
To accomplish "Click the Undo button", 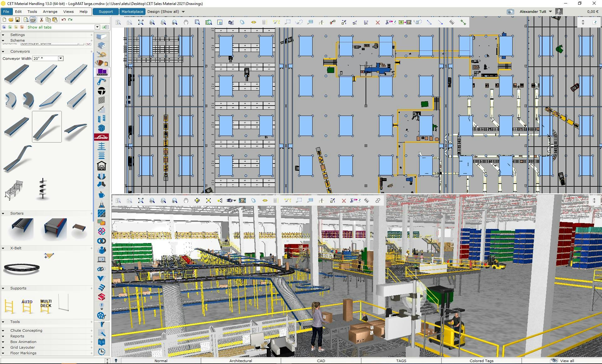I will [x=63, y=19].
